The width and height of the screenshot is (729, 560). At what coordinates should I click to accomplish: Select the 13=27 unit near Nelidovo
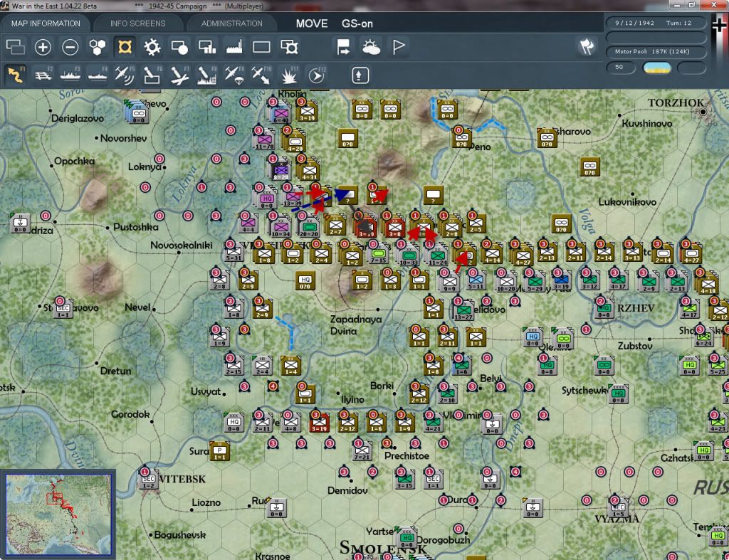(463, 312)
